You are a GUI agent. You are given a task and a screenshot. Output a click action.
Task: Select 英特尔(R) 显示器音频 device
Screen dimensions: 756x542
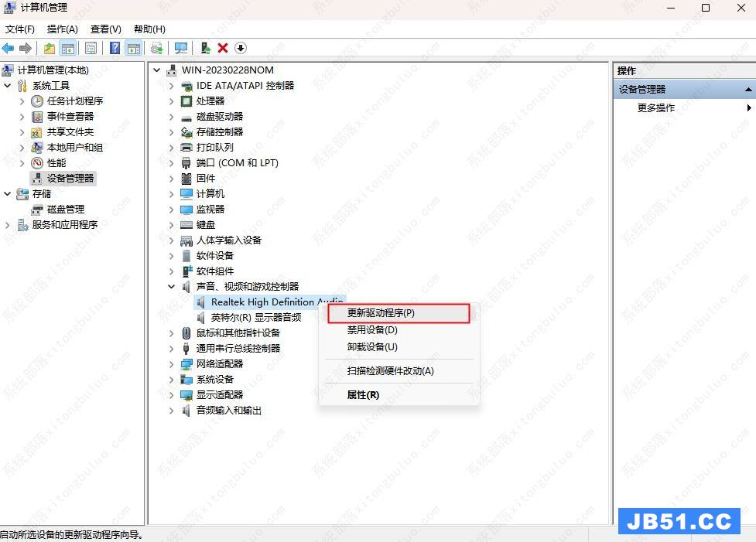point(255,318)
